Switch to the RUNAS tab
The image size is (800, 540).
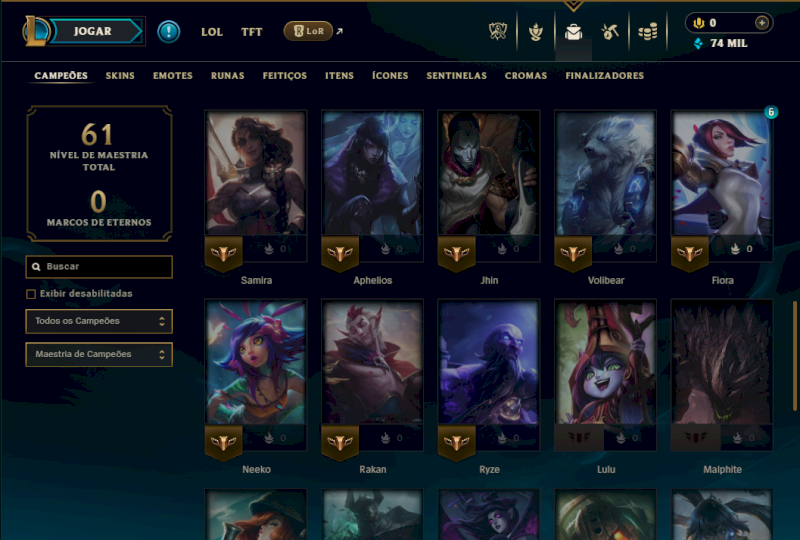(228, 76)
